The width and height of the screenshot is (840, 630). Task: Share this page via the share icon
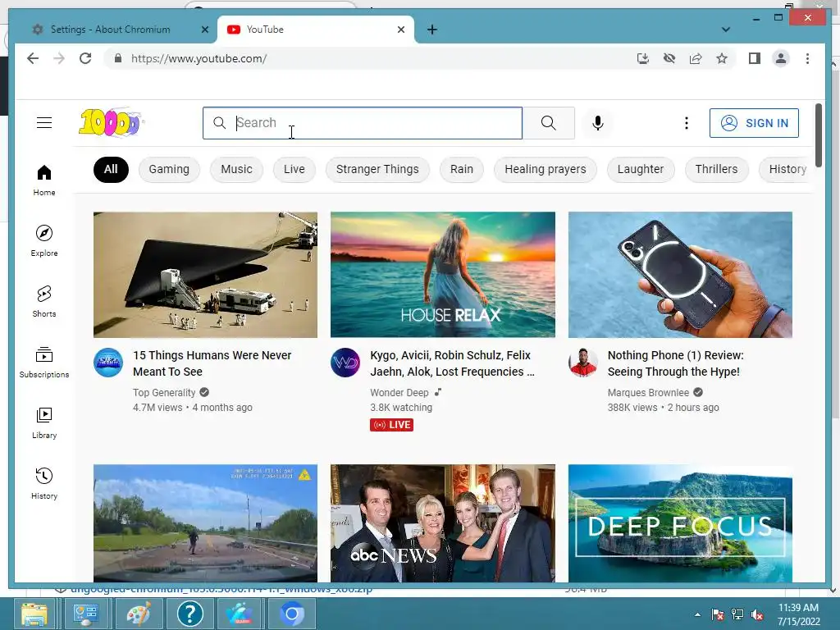tap(696, 58)
